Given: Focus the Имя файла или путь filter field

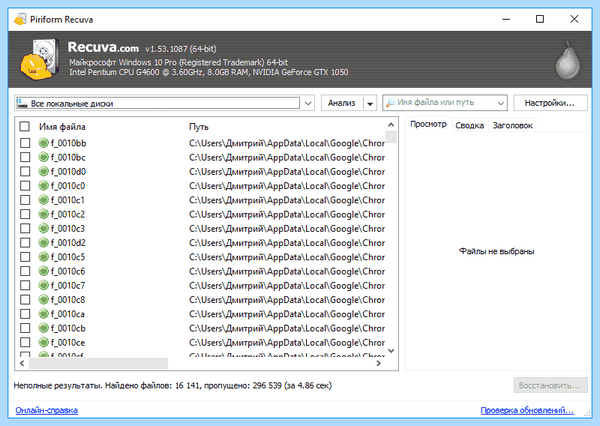Looking at the screenshot, I should (x=445, y=103).
